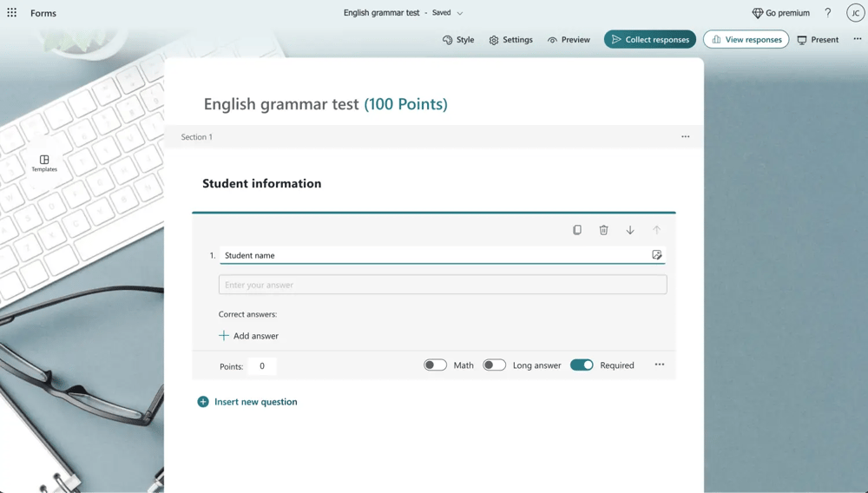The image size is (868, 493).
Task: Expand the Saved status dropdown chevron
Action: [460, 13]
